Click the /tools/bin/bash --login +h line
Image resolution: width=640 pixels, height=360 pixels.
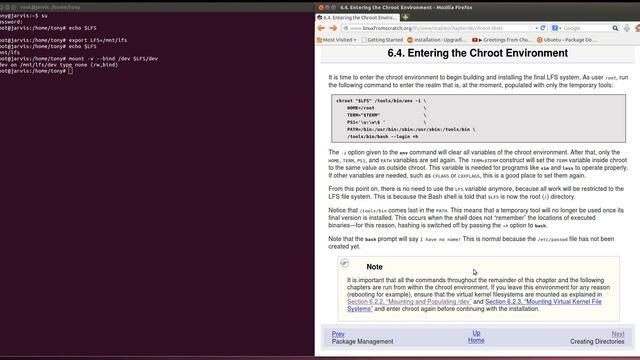pos(382,137)
